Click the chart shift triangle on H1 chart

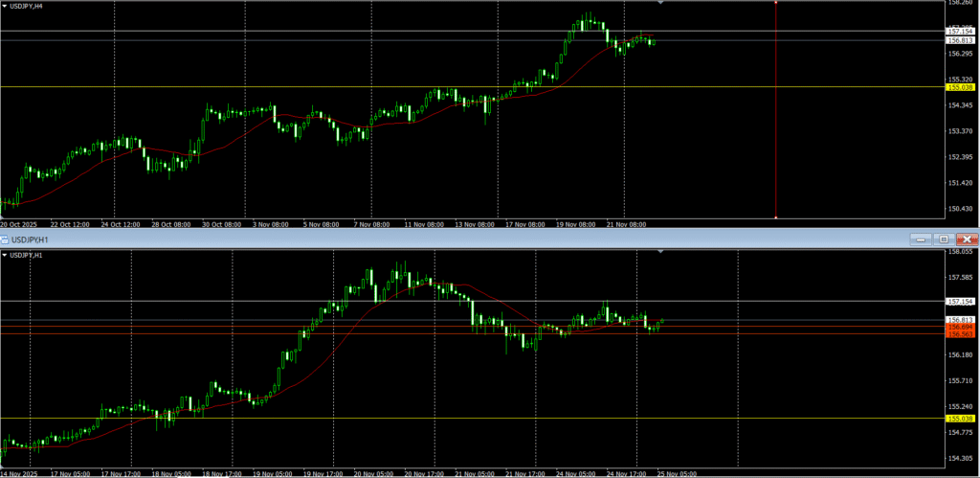pyautogui.click(x=660, y=251)
